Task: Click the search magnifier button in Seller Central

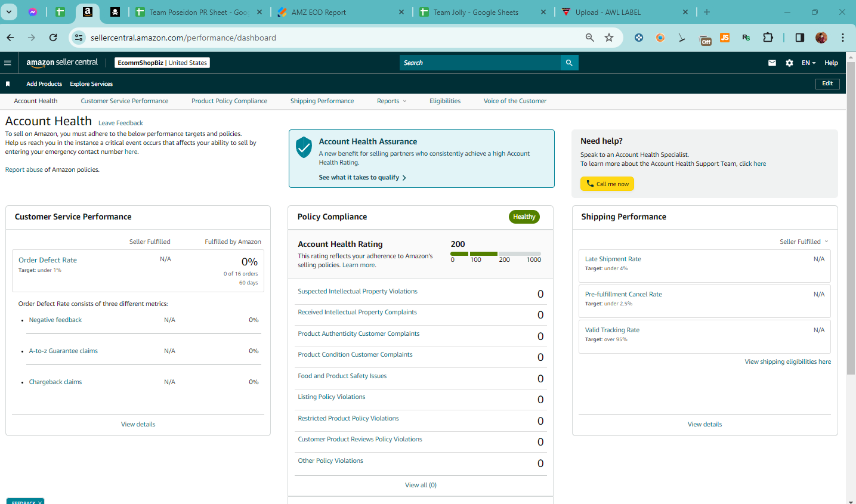Action: pos(569,63)
